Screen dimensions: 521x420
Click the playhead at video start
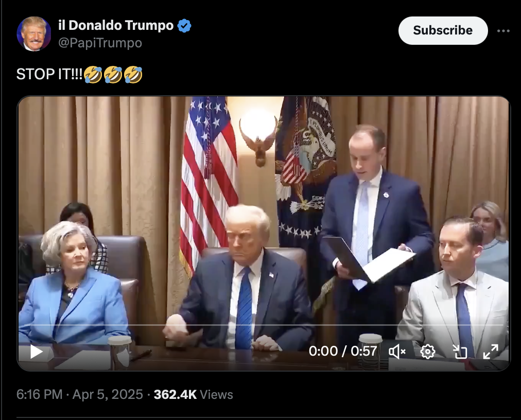click(25, 325)
